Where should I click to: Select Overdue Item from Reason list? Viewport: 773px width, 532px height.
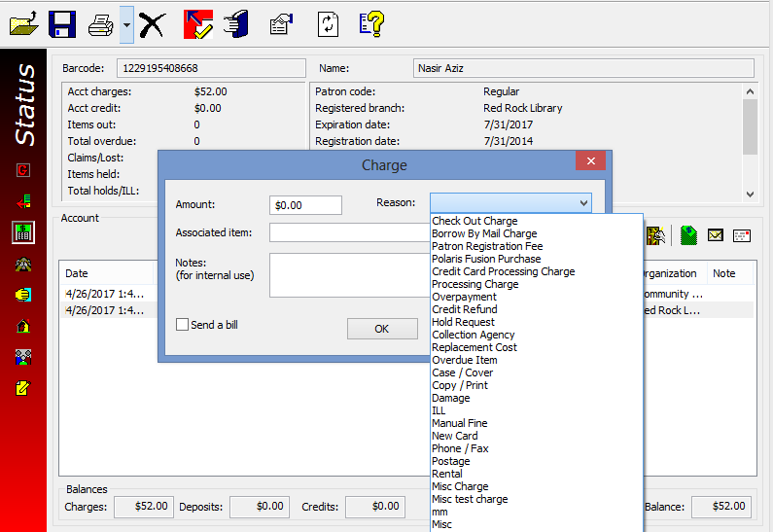[x=465, y=360]
